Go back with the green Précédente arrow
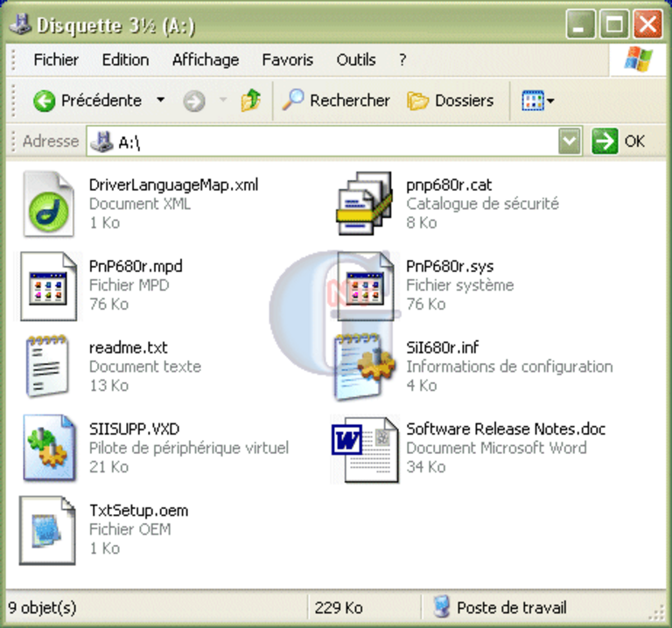The image size is (672, 628). 44,101
